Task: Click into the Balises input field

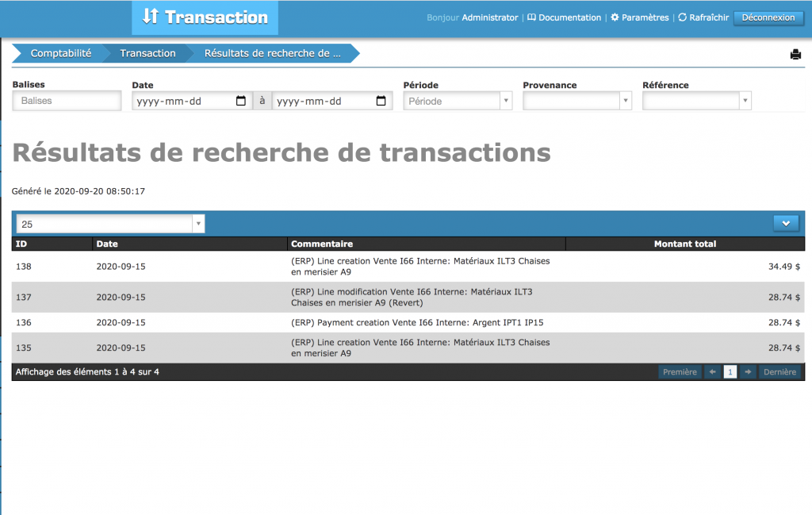Action: point(67,101)
